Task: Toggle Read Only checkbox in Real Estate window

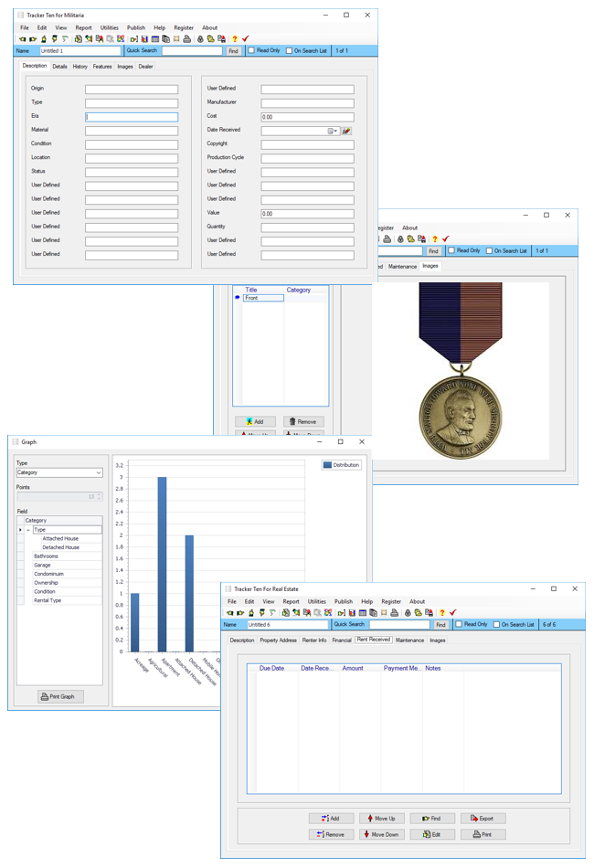Action: tap(459, 625)
